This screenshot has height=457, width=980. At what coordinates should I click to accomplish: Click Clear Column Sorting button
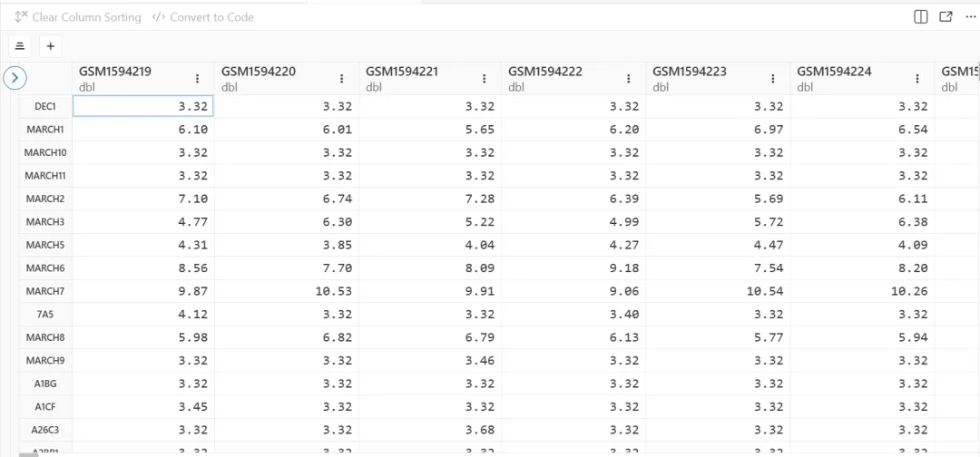coord(77,17)
